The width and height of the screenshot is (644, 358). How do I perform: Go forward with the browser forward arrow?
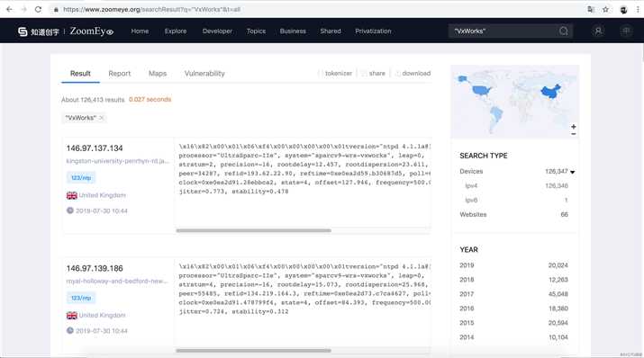coord(23,9)
